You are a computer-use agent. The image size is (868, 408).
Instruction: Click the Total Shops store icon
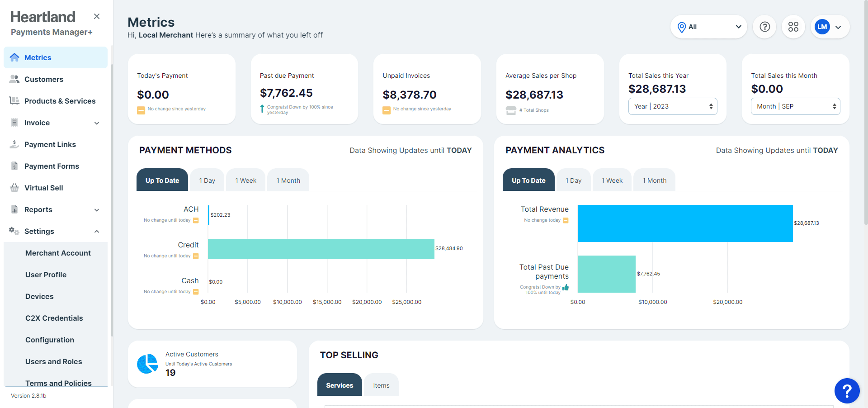coord(511,110)
